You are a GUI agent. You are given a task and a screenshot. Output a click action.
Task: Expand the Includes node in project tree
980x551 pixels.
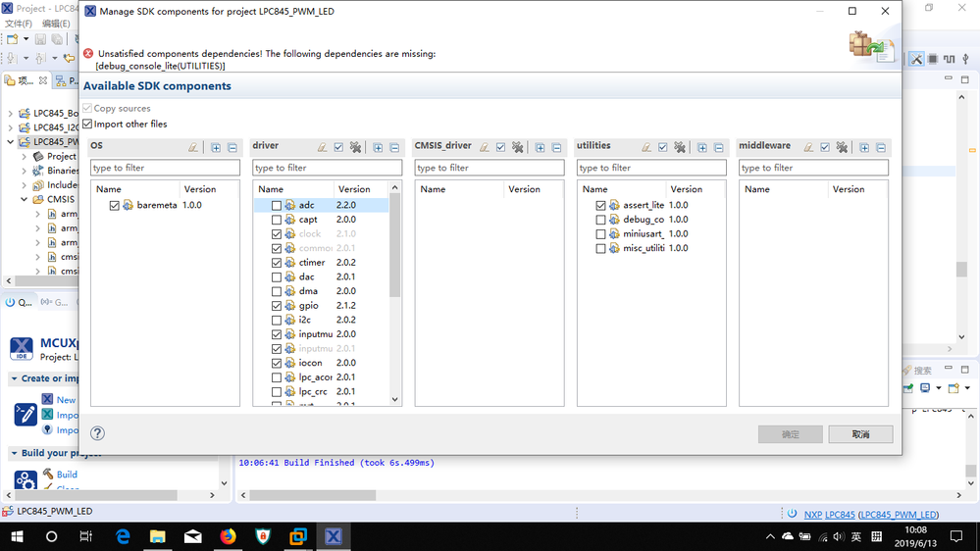[24, 185]
